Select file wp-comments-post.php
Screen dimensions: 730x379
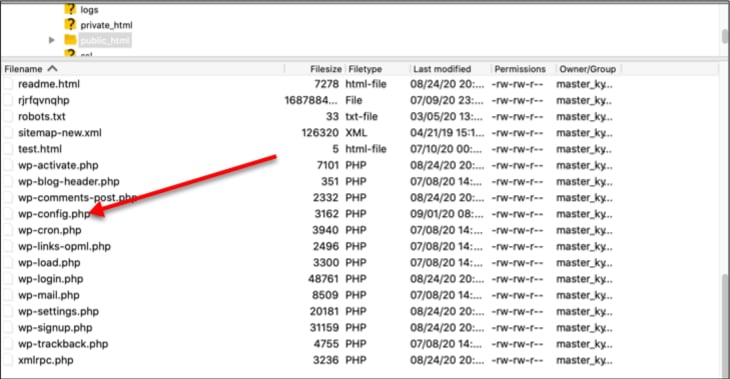(x=77, y=198)
